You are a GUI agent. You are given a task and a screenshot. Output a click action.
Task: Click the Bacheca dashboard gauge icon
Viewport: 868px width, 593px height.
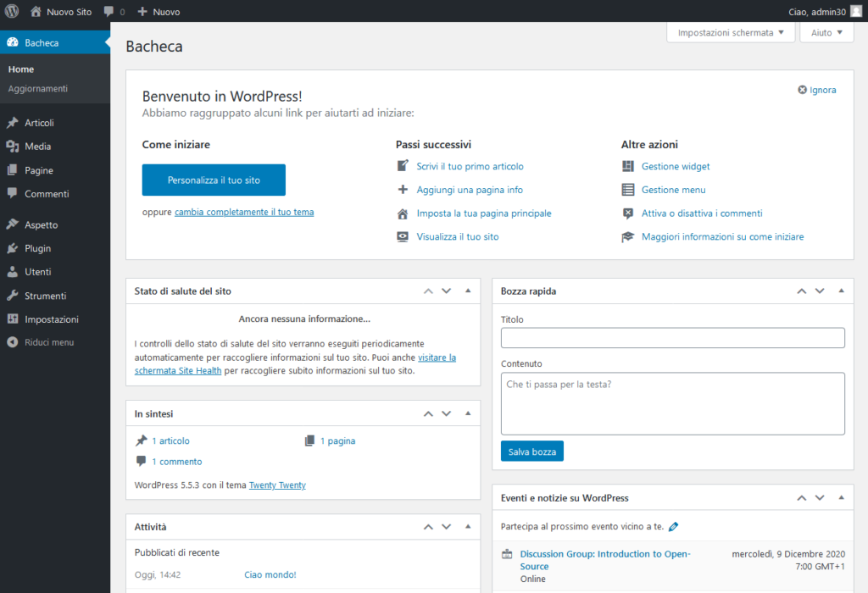pos(13,42)
